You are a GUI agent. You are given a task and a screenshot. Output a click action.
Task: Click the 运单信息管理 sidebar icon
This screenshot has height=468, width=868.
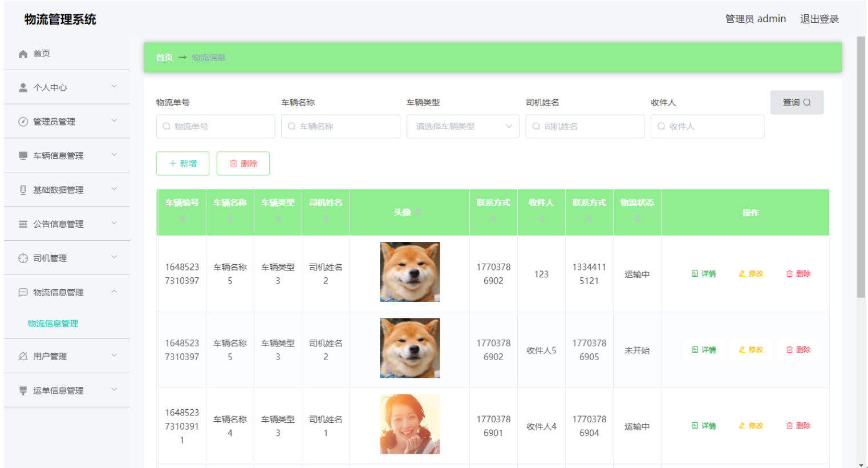(x=23, y=391)
